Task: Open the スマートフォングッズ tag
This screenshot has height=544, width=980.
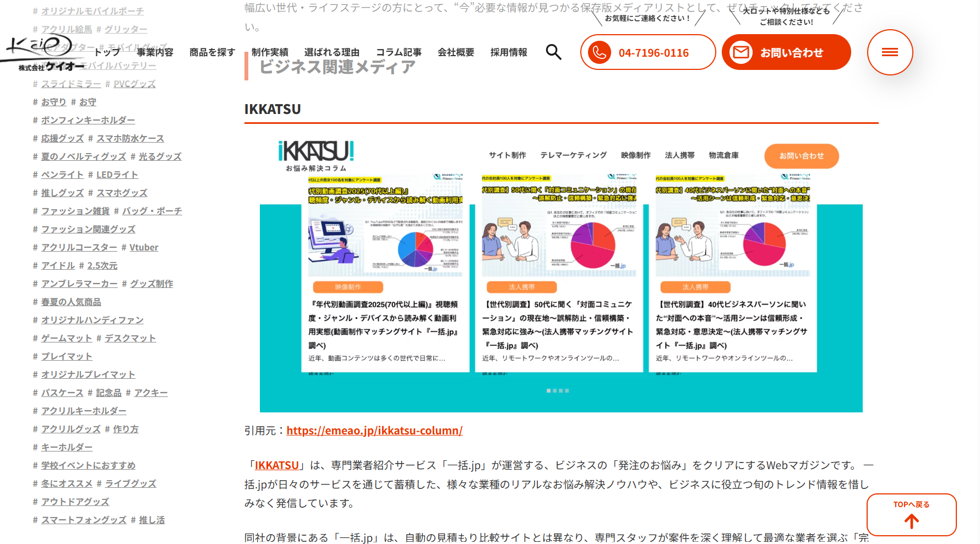Action: coord(84,520)
